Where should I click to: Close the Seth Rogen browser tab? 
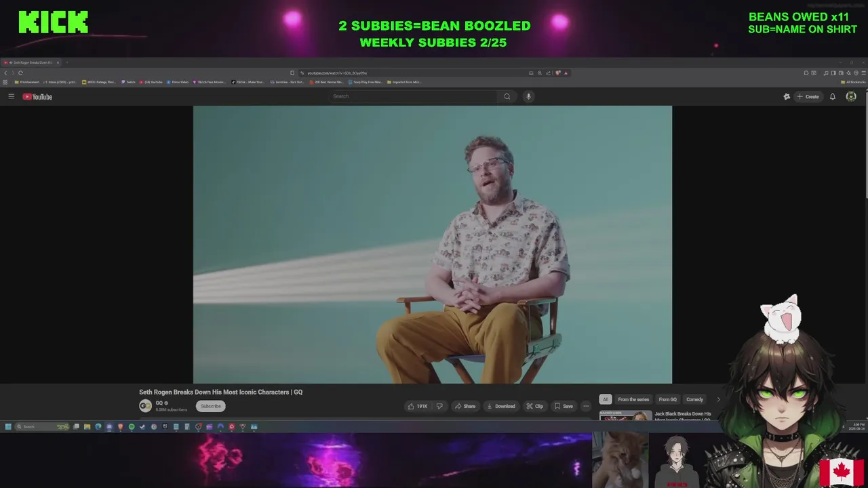(x=58, y=62)
